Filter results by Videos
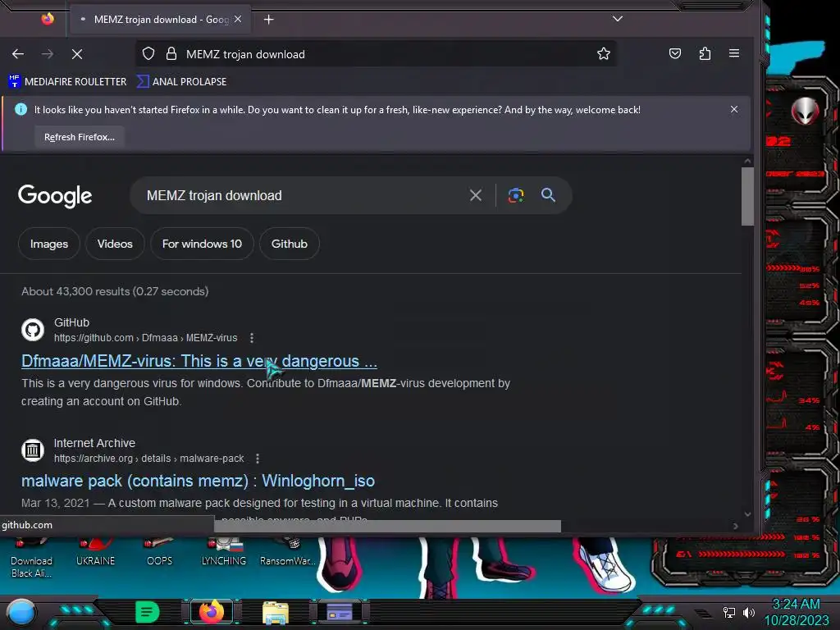840x630 pixels. pyautogui.click(x=115, y=244)
